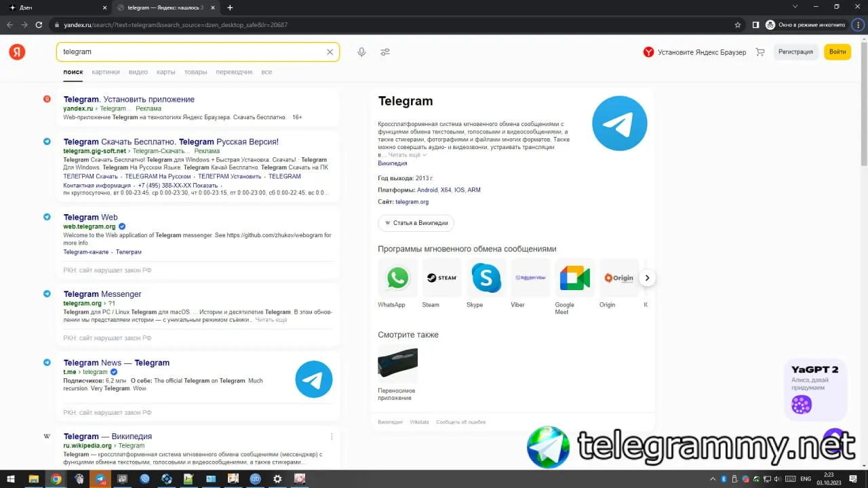868x488 pixels.
Task: Open the Chrome three-dot menu
Action: 857,25
